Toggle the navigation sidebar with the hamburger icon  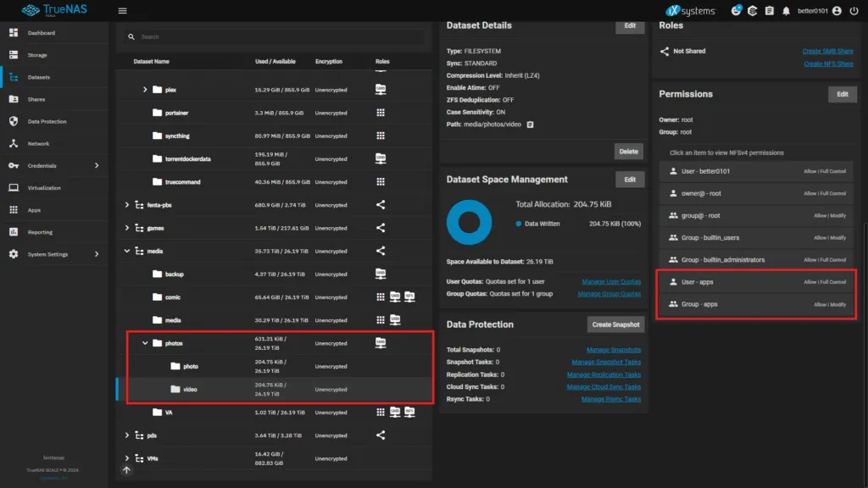click(x=122, y=11)
